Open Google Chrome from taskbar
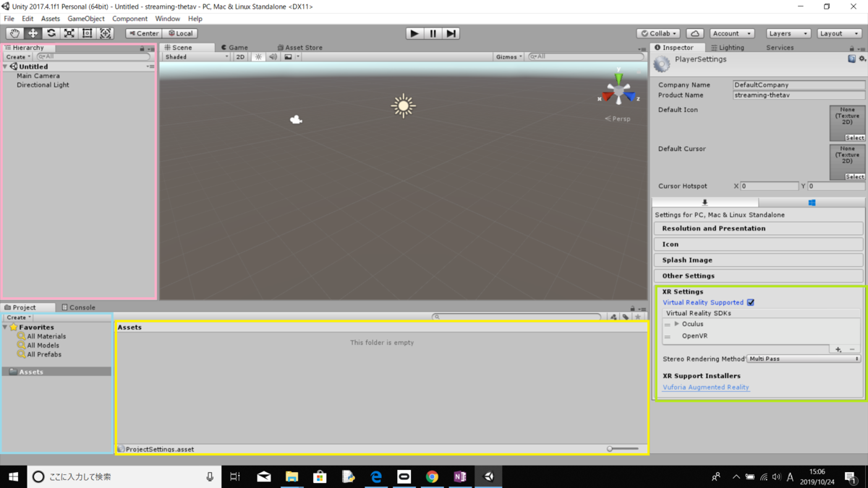The height and width of the screenshot is (488, 868). tap(432, 476)
